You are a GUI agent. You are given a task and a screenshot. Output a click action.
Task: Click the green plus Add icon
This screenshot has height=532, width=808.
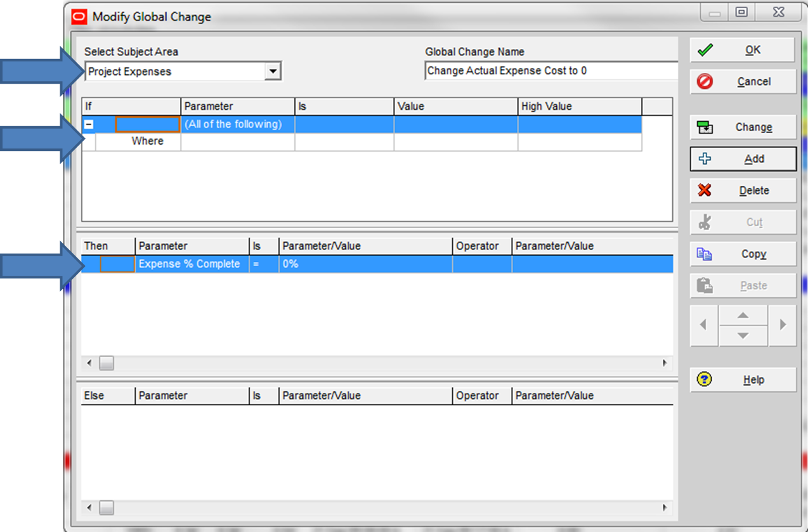[x=705, y=159]
